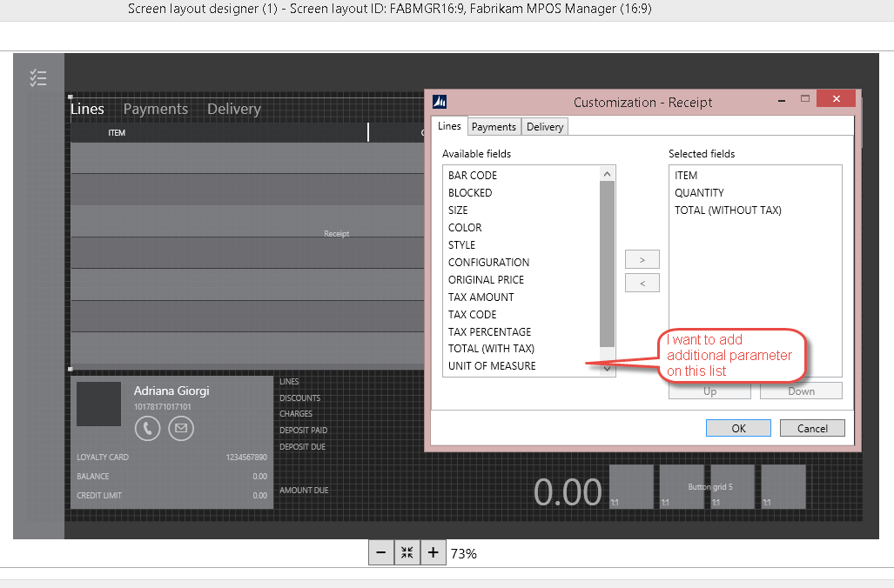
Task: Select UNIT OF MEASURE in Available fields
Action: [x=492, y=366]
